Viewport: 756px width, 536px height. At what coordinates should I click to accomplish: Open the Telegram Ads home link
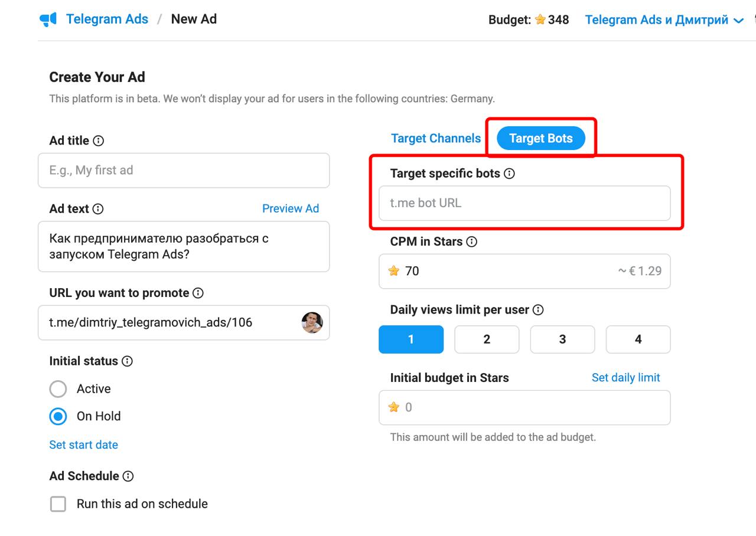coord(107,19)
